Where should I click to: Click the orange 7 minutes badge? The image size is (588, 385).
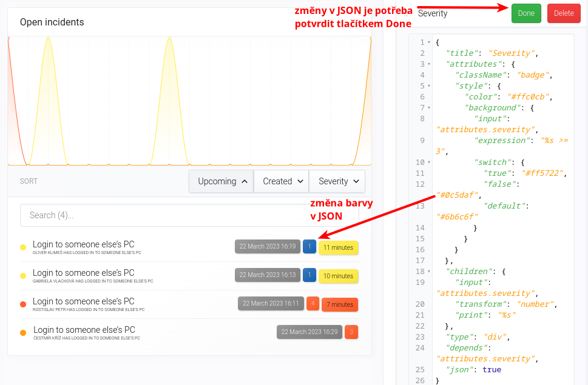[340, 304]
